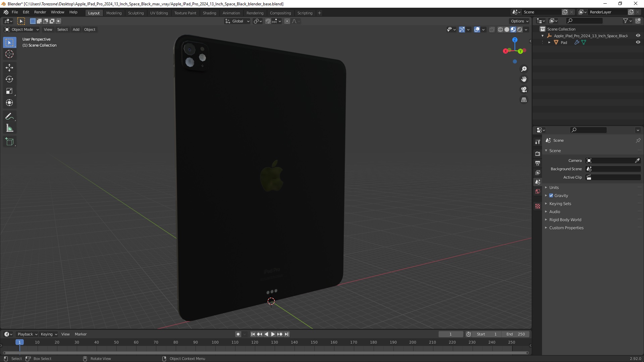Toggle the Gravity checkbox
Image resolution: width=644 pixels, height=362 pixels.
[x=551, y=195]
